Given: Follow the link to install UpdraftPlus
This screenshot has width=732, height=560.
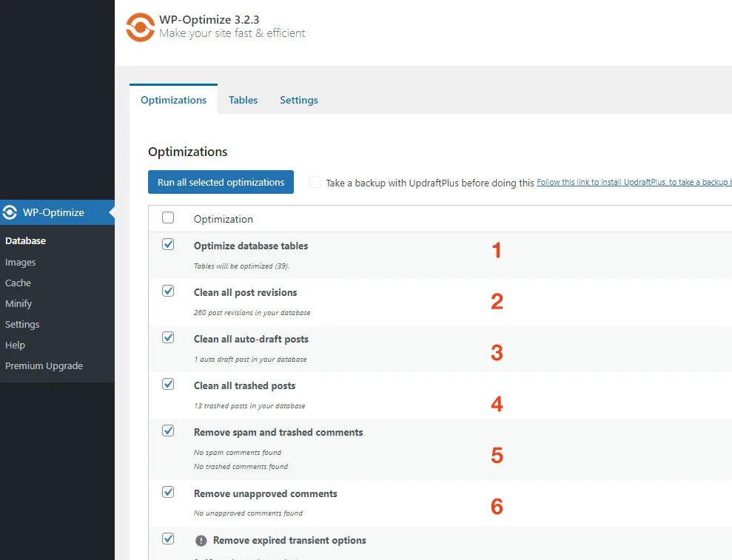Looking at the screenshot, I should pos(634,182).
